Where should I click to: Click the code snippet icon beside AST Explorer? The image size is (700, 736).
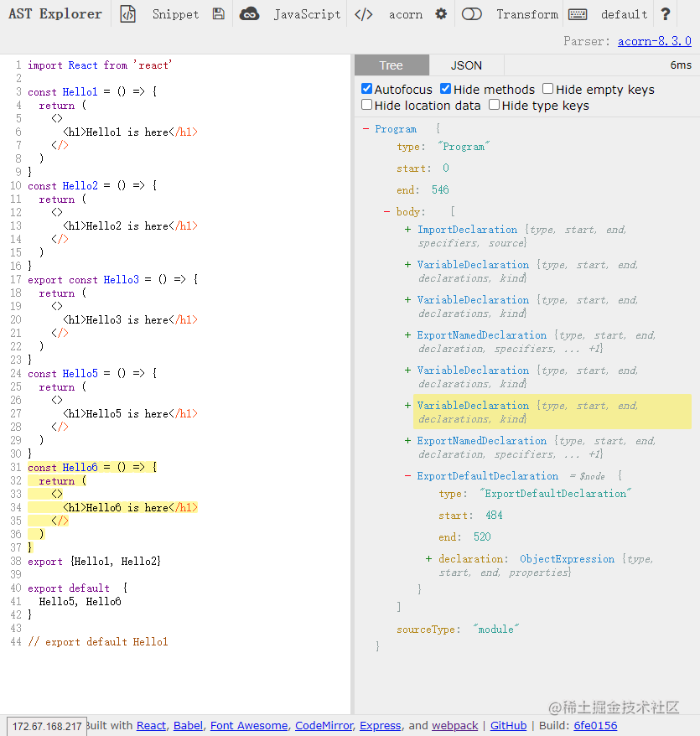[127, 13]
